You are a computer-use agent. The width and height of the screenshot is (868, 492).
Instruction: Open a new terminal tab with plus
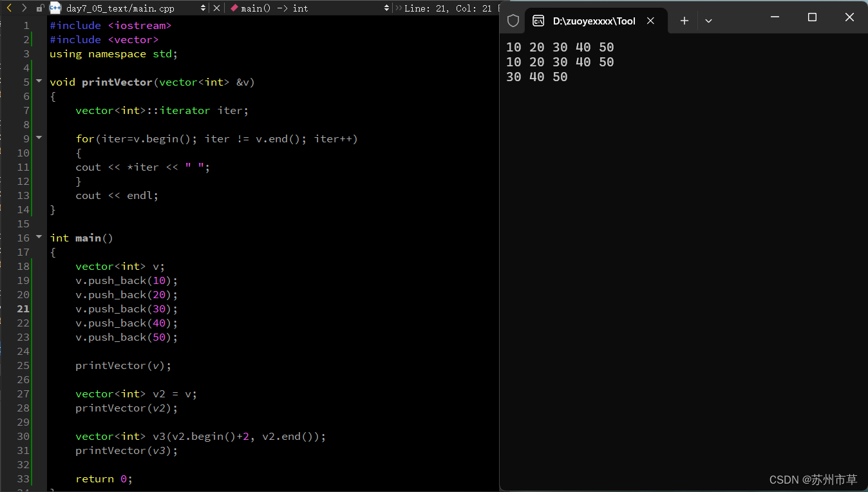(684, 21)
